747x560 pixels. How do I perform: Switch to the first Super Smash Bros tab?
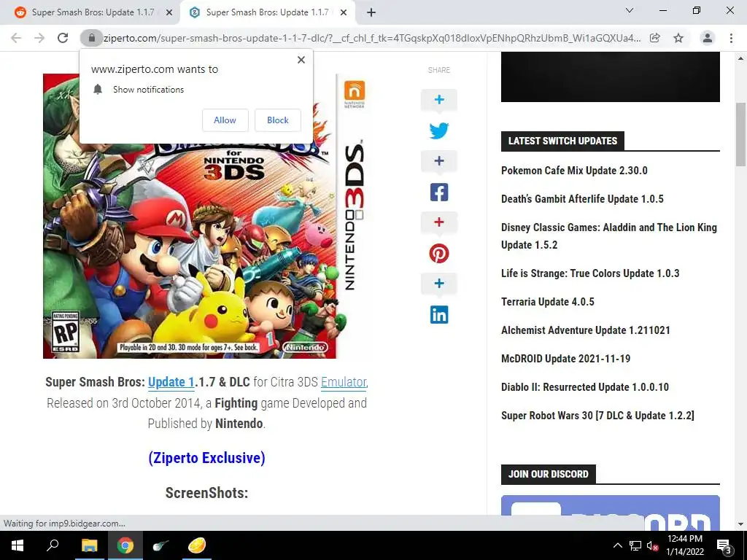pyautogui.click(x=93, y=12)
